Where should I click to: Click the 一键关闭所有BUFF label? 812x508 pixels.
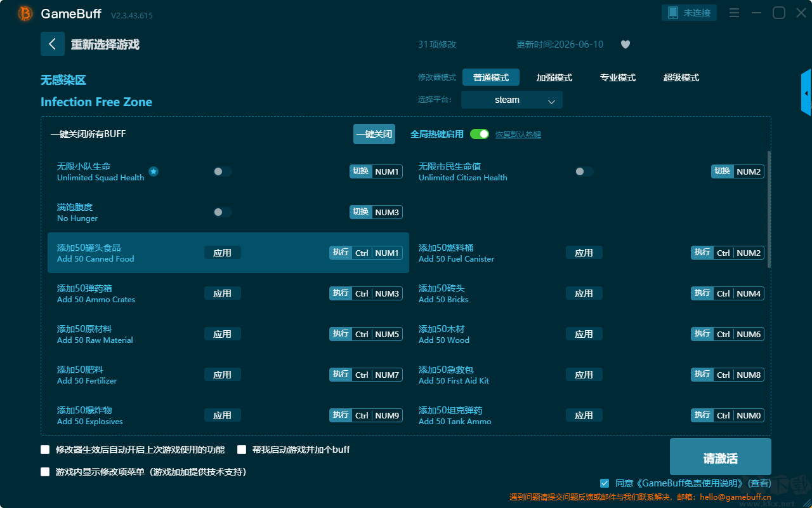[88, 134]
